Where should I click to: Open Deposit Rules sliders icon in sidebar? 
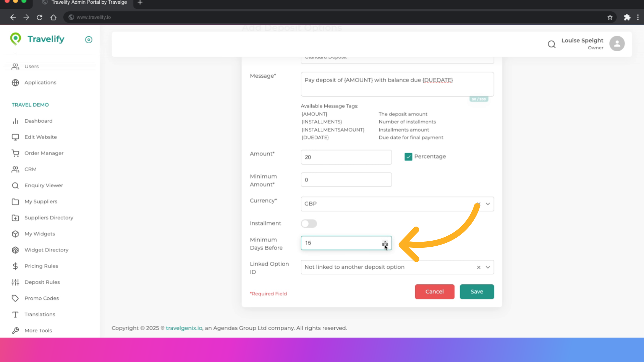click(15, 282)
